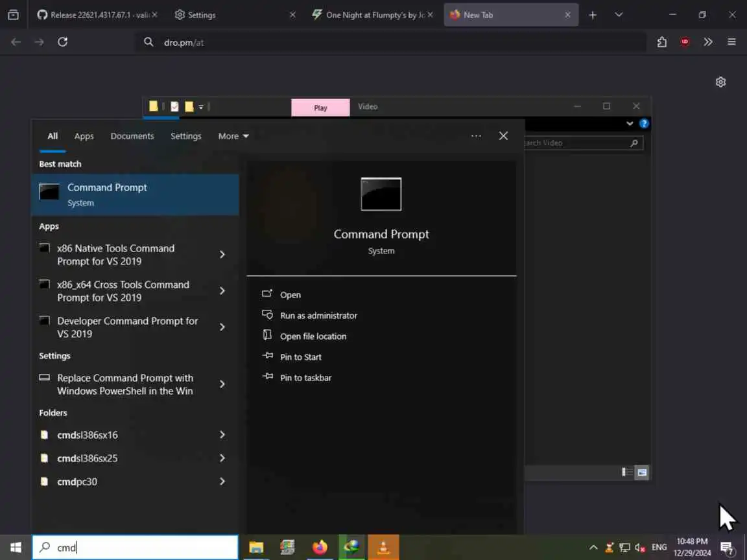Click the Open file location icon

coord(267,335)
